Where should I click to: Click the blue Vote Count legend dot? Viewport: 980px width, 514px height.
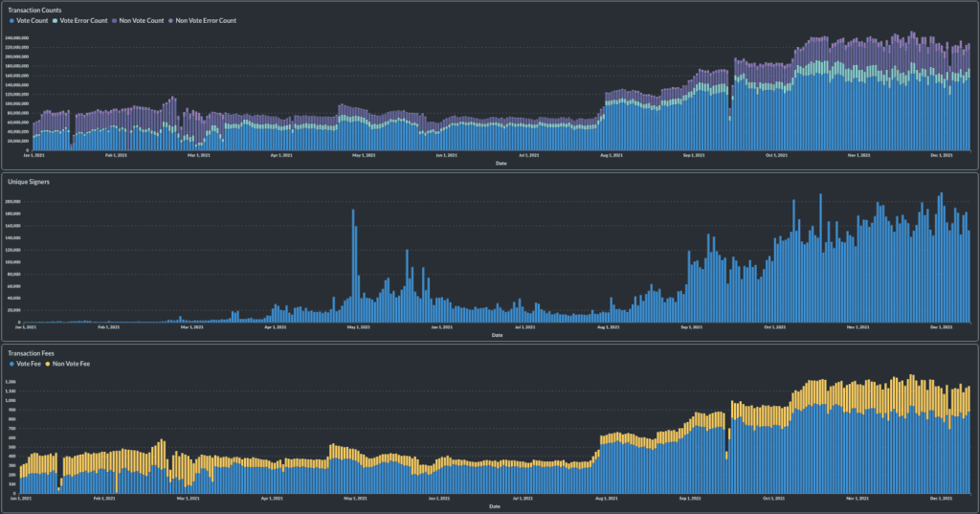tap(11, 20)
